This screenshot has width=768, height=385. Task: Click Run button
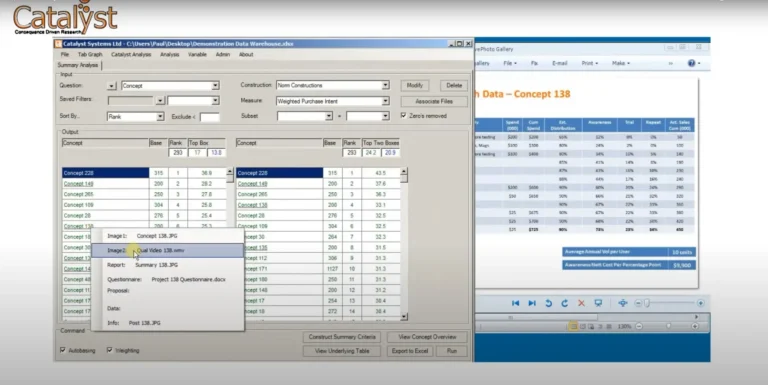pos(452,351)
